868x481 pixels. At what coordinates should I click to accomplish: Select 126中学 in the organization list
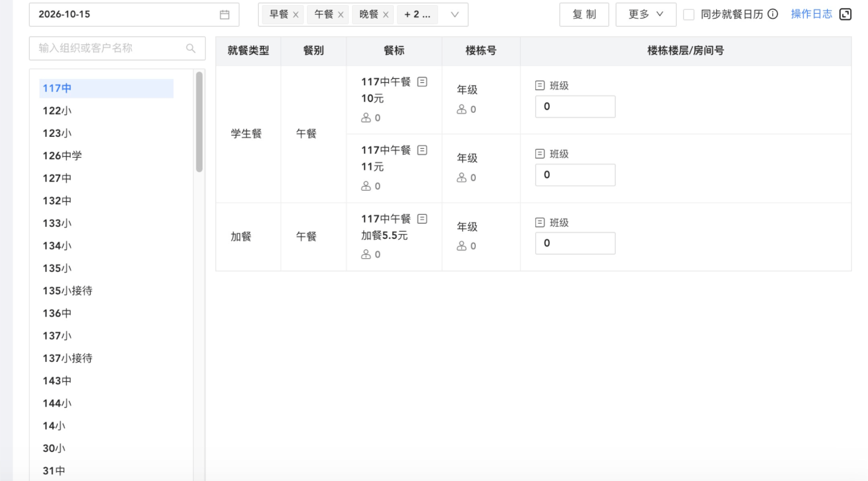(x=62, y=156)
